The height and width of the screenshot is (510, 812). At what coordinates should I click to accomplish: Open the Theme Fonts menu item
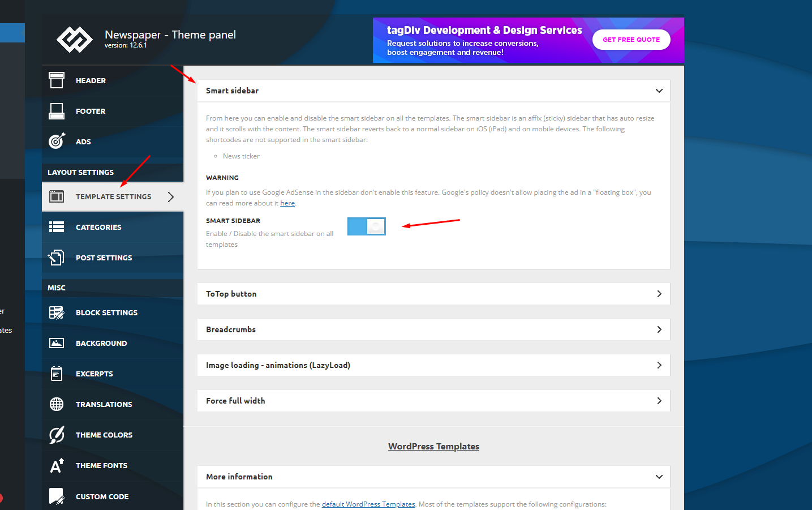(x=113, y=465)
